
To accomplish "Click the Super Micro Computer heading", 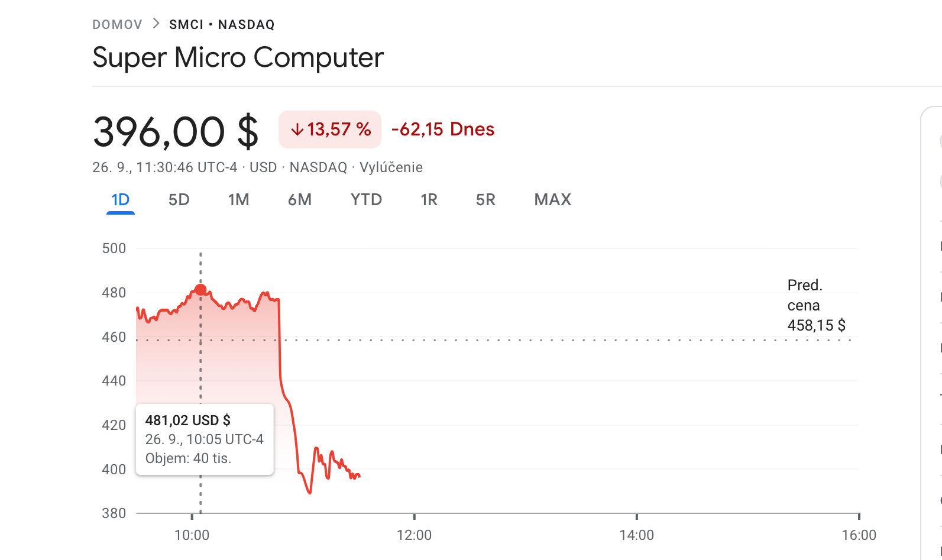I will (x=238, y=57).
